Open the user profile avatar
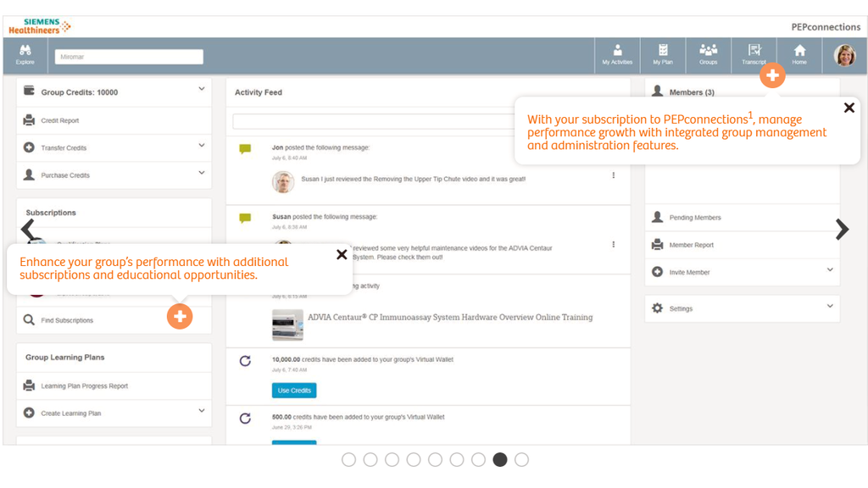Viewport: 868px width, 488px height. [845, 55]
